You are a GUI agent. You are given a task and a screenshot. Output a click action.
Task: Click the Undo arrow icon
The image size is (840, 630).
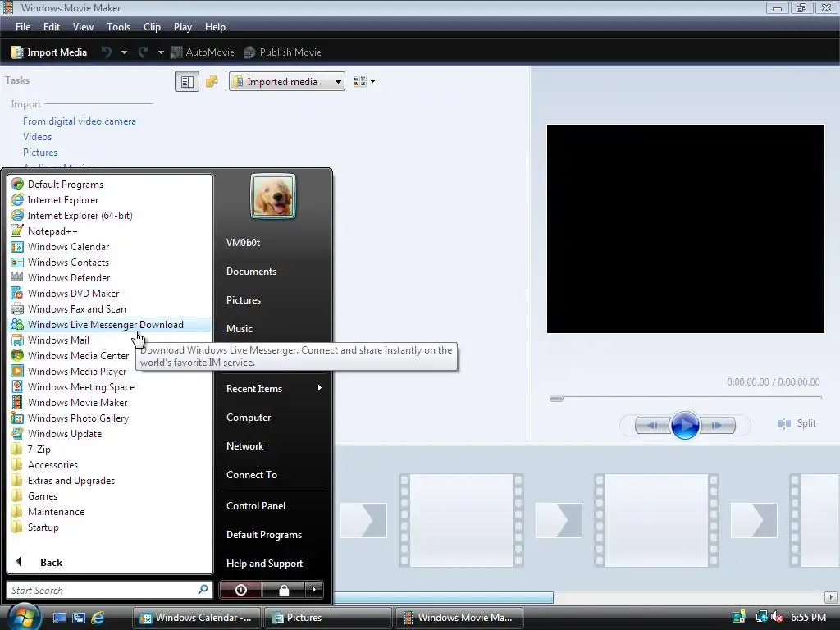coord(107,52)
